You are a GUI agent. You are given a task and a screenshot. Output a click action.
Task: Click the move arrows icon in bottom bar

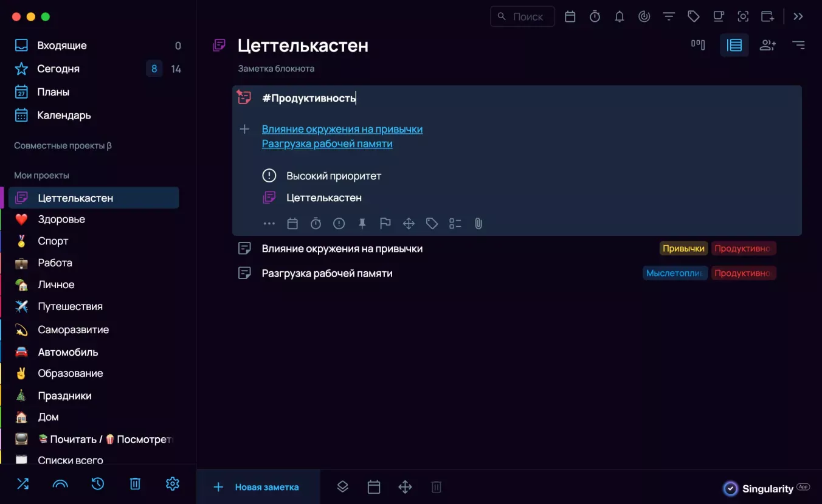tap(405, 487)
